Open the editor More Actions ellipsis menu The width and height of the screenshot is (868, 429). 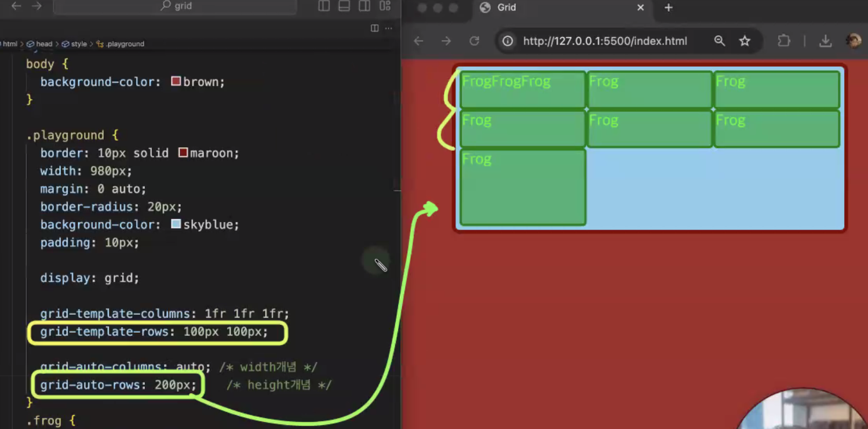[x=388, y=28]
